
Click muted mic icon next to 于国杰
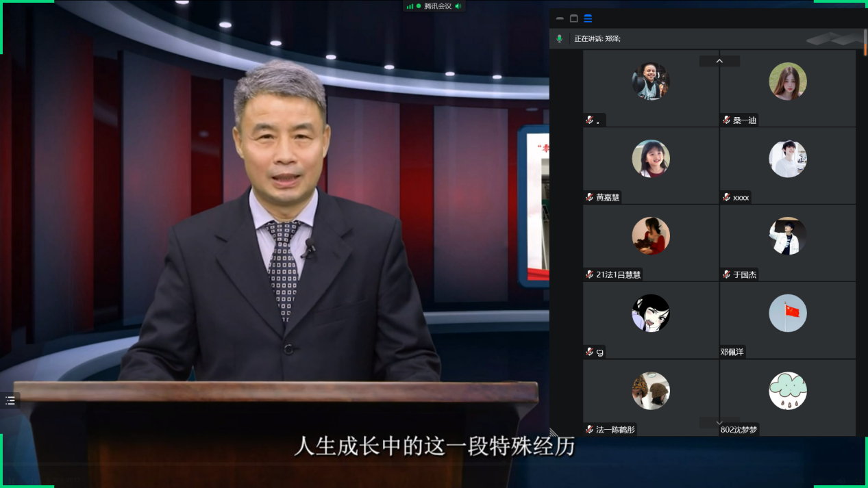(x=726, y=274)
